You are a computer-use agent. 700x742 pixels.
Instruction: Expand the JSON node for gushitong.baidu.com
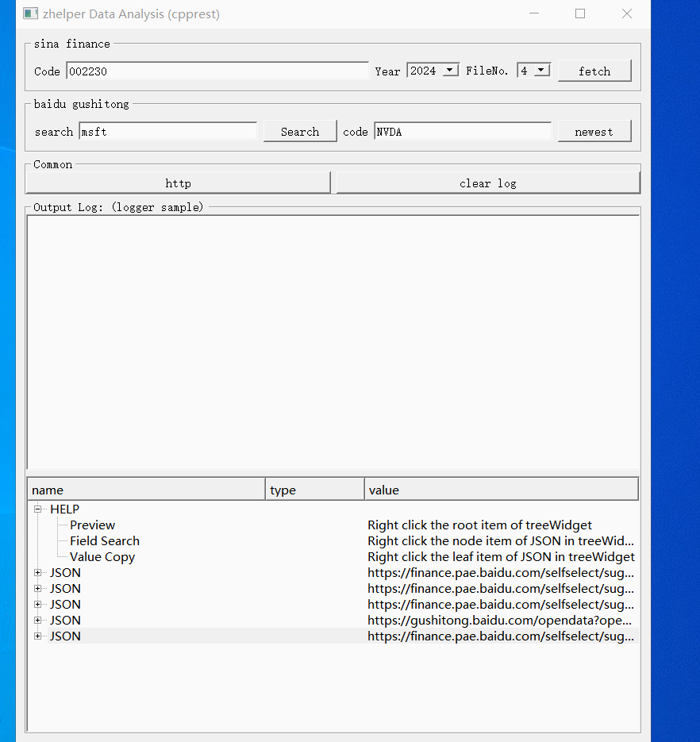coord(38,621)
